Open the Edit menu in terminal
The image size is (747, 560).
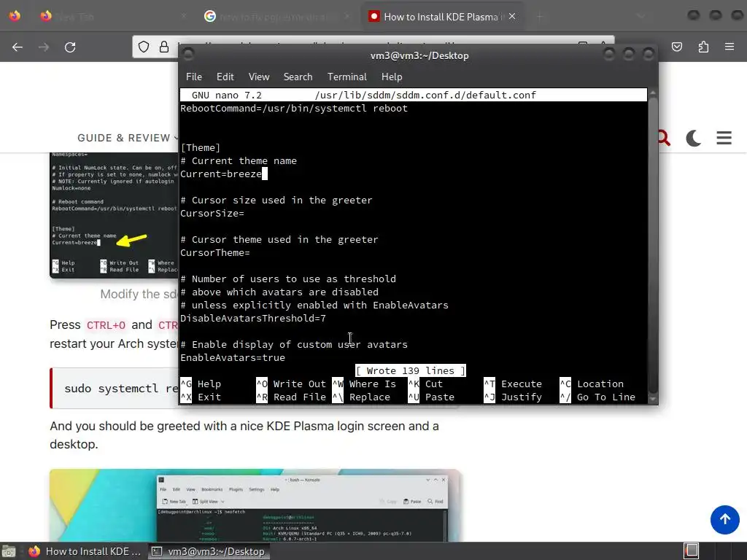[x=225, y=77]
